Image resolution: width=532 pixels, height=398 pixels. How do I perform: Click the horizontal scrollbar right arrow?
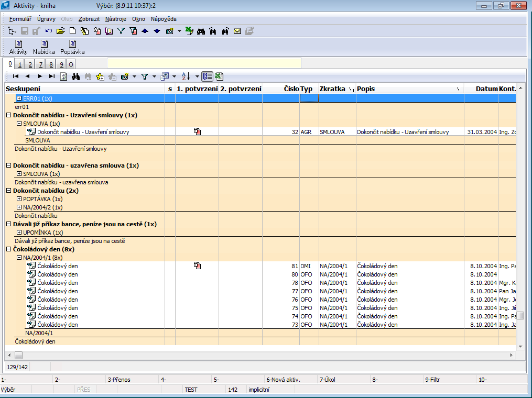511,355
